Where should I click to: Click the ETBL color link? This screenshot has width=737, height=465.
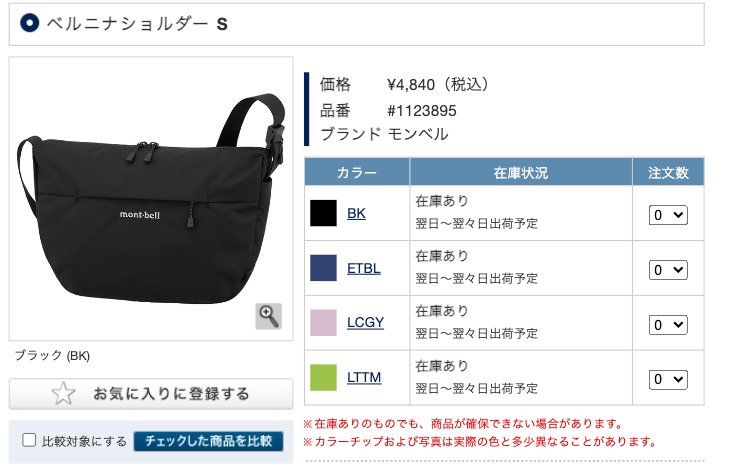(x=364, y=268)
